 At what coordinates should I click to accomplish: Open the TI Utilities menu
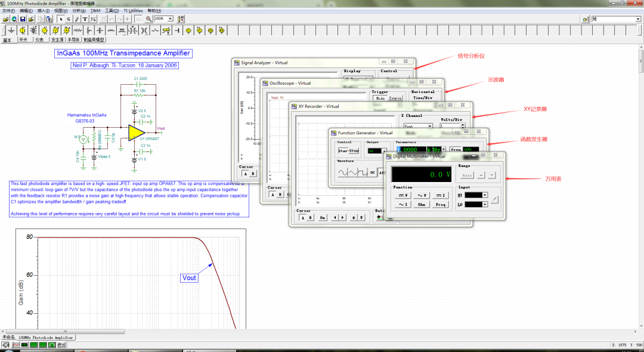133,11
